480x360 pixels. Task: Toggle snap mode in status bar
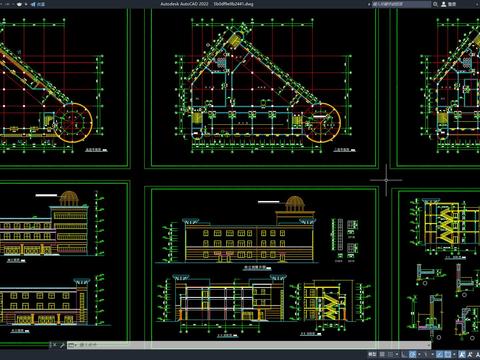[390, 354]
